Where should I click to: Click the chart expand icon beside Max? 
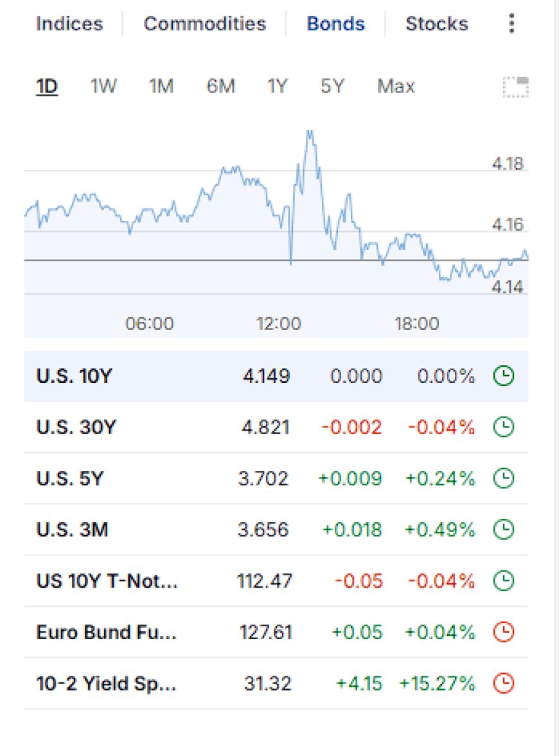515,87
